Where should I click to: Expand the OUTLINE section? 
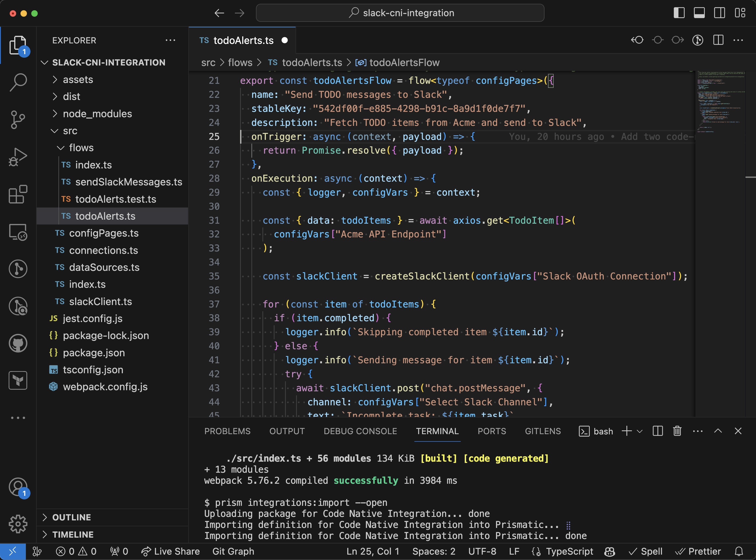71,517
